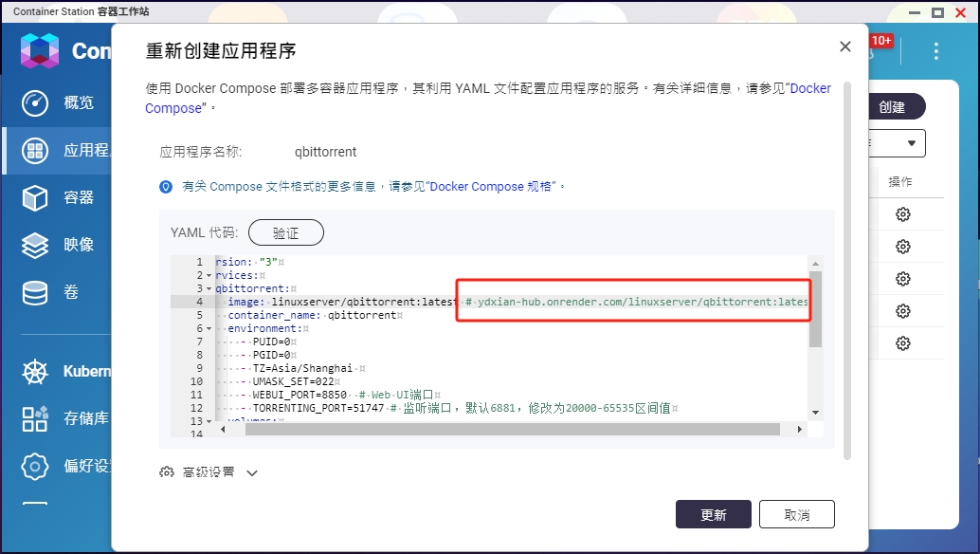The width and height of the screenshot is (980, 554).
Task: Open the 卷 volumes section
Action: click(50, 292)
